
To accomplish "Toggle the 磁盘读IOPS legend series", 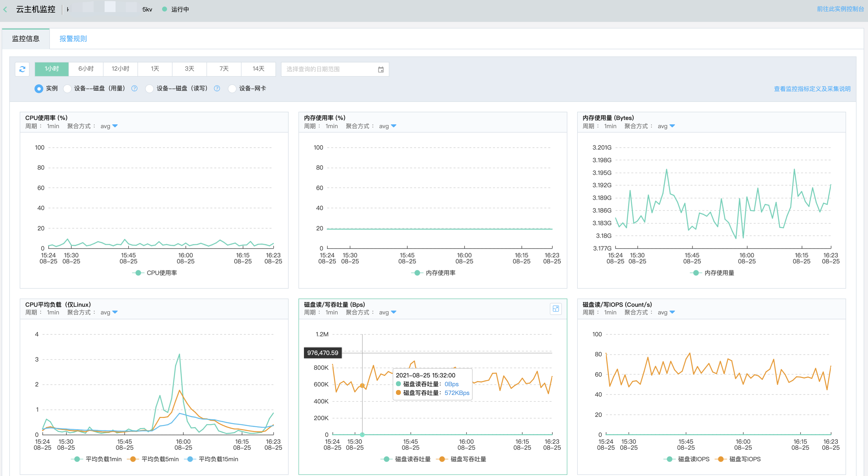I will (687, 459).
